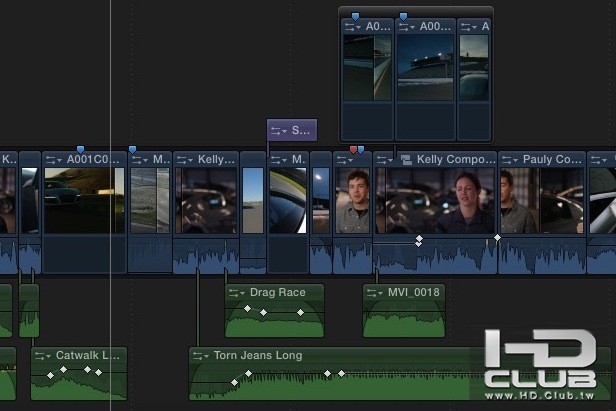
Task: Select the A001C0 car-at-sunset thumbnail
Action: [84, 200]
